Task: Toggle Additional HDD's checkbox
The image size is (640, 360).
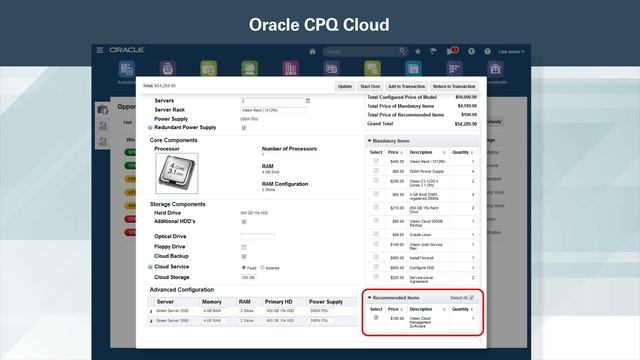Action: click(x=244, y=222)
